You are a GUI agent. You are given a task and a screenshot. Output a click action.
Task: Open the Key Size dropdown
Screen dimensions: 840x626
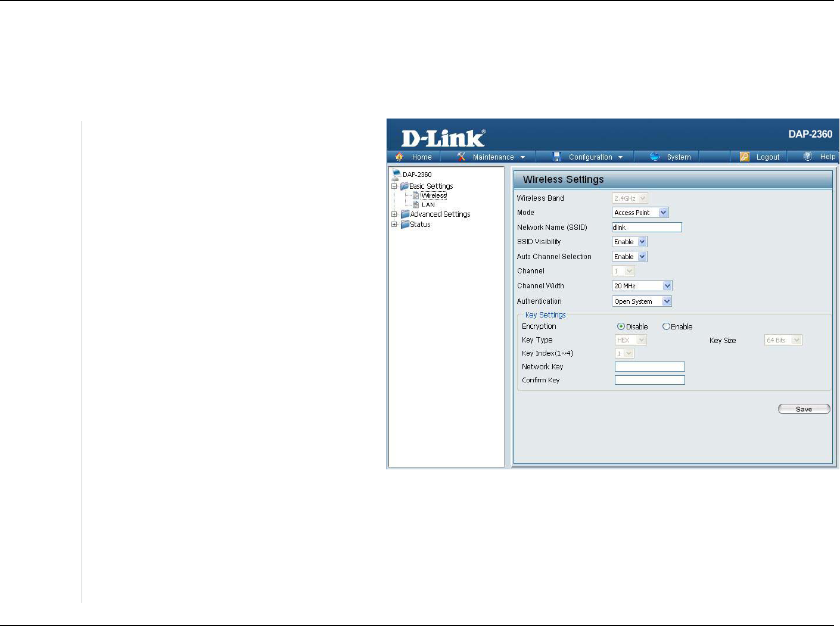click(783, 340)
